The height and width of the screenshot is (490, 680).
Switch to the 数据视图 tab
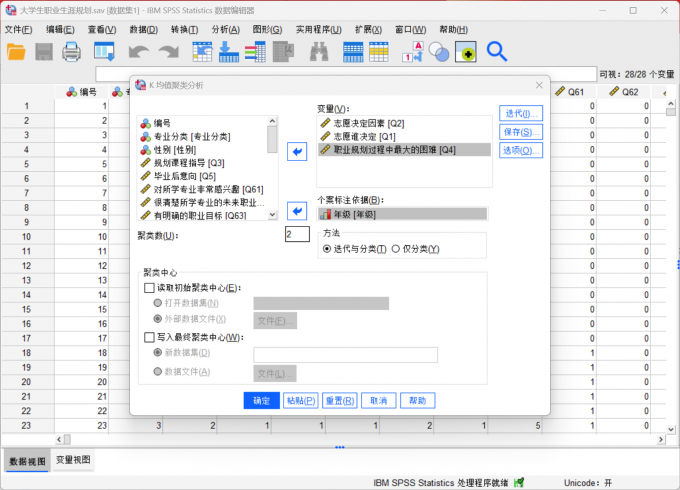click(x=27, y=461)
